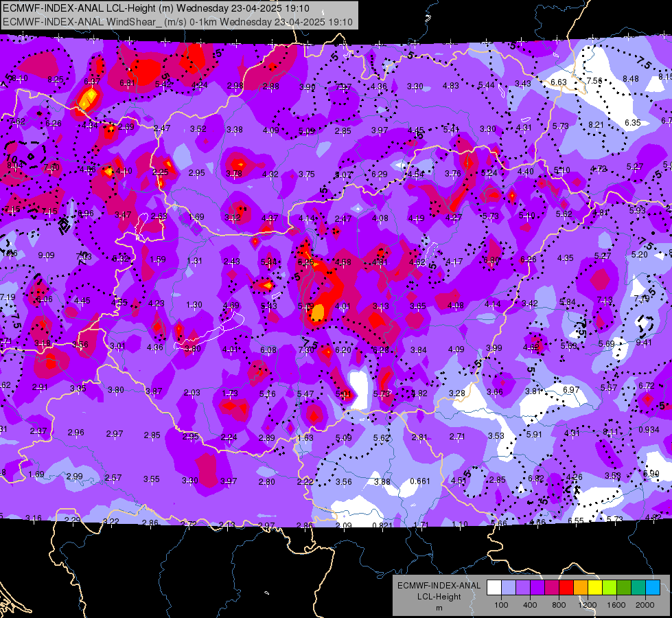Click the wind shear value 9.09
The image size is (672, 618).
point(46,255)
